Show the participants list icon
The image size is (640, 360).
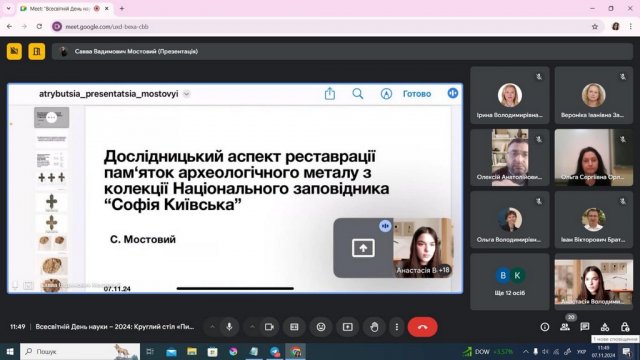pos(565,327)
